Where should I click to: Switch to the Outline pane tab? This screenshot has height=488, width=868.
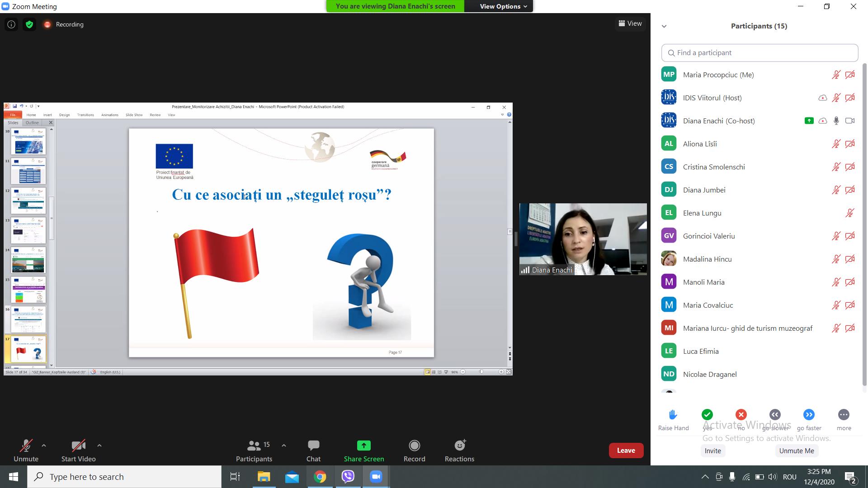(32, 123)
